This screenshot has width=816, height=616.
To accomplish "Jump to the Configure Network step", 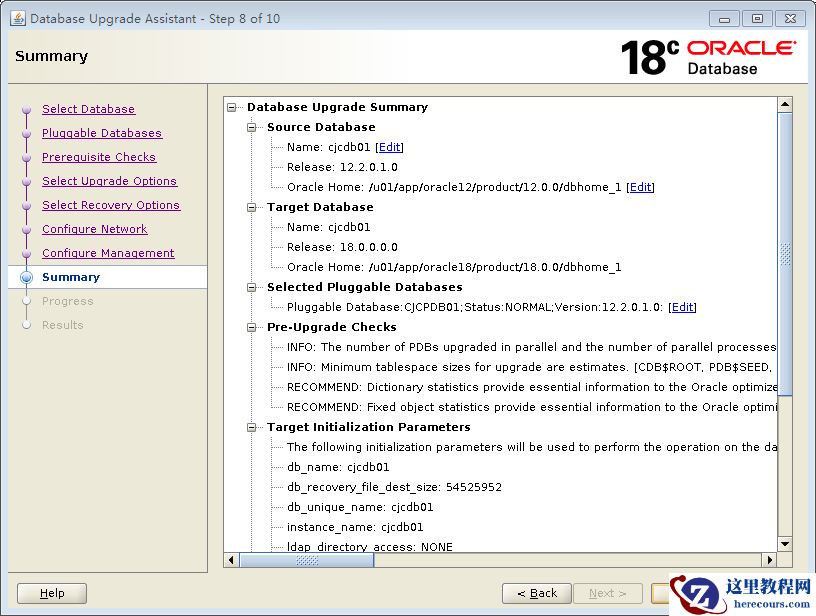I will [95, 229].
